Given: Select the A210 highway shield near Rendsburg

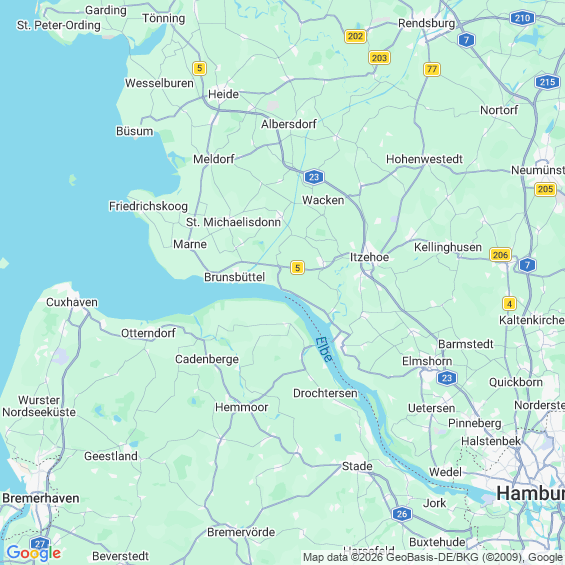Looking at the screenshot, I should 522,18.
